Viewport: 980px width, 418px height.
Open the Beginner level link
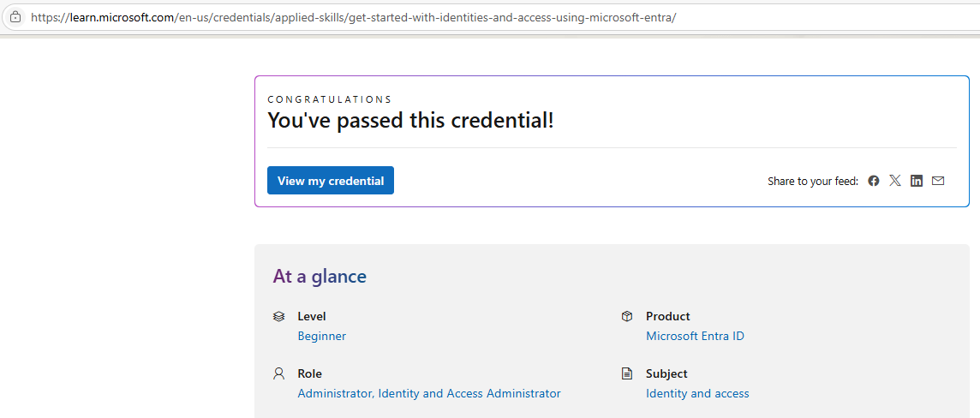coord(322,336)
